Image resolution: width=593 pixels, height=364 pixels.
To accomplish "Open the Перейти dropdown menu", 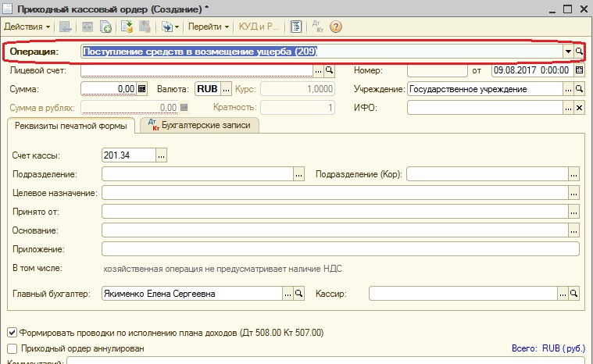I will 209,27.
